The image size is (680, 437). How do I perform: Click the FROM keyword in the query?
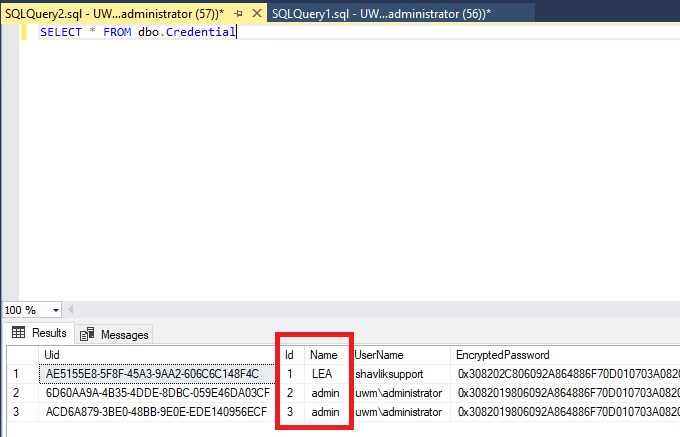point(117,32)
